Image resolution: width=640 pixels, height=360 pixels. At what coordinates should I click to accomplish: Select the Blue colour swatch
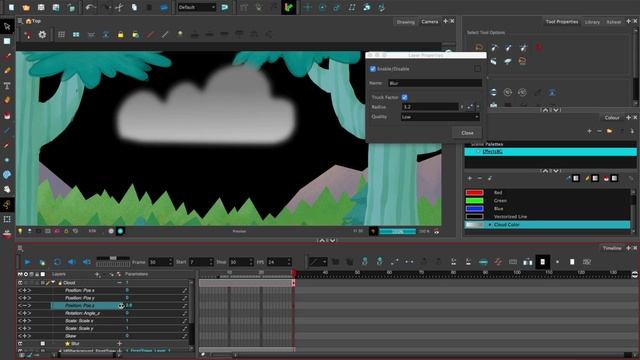click(474, 209)
